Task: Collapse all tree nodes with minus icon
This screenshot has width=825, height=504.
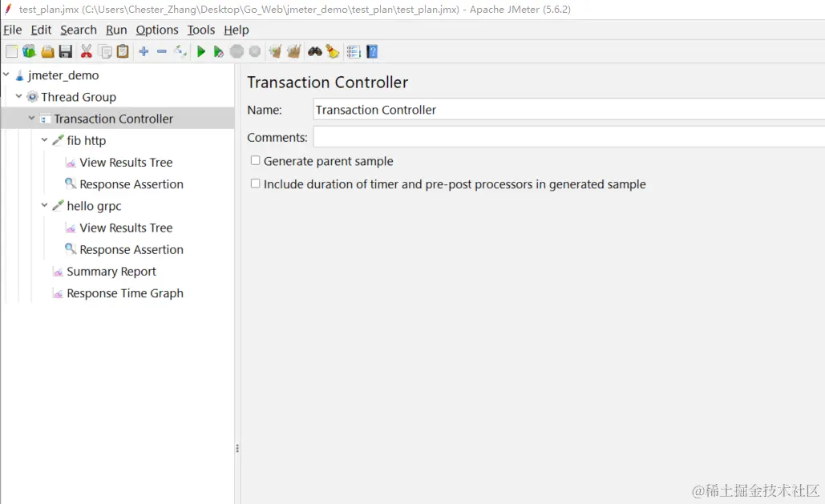Action: click(161, 51)
